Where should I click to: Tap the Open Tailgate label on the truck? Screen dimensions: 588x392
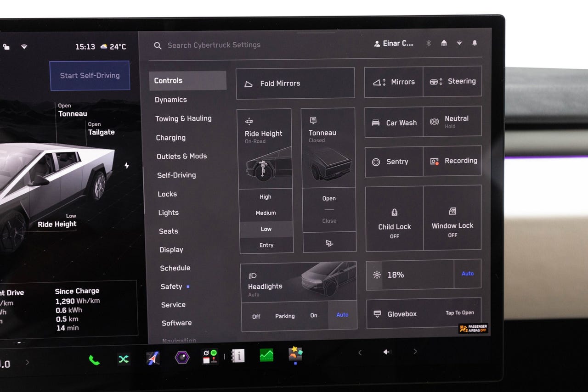(101, 129)
